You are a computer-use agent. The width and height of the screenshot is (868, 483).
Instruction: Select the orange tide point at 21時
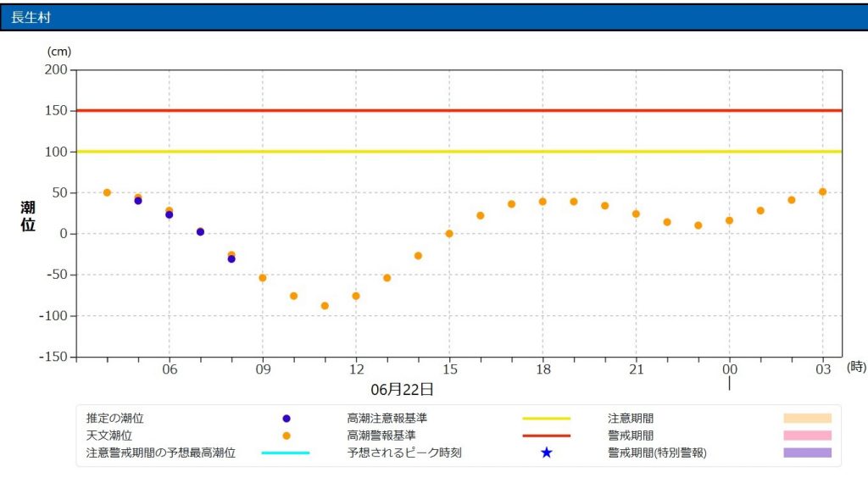636,214
